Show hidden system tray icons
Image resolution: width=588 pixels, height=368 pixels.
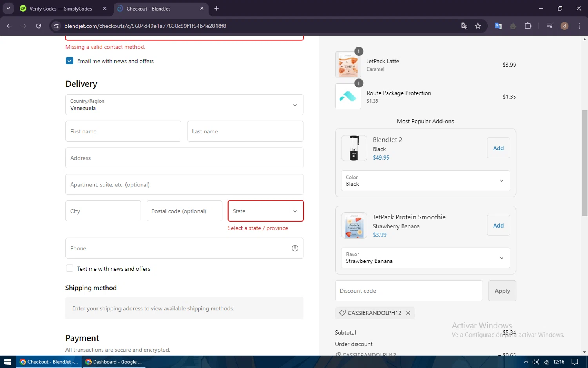[526, 362]
